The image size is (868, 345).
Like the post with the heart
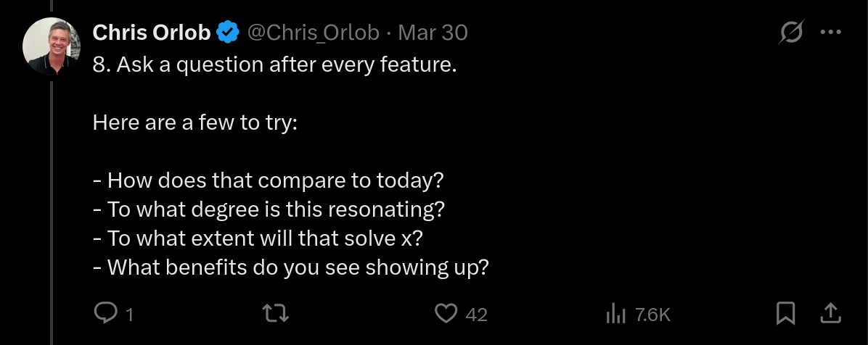click(446, 313)
